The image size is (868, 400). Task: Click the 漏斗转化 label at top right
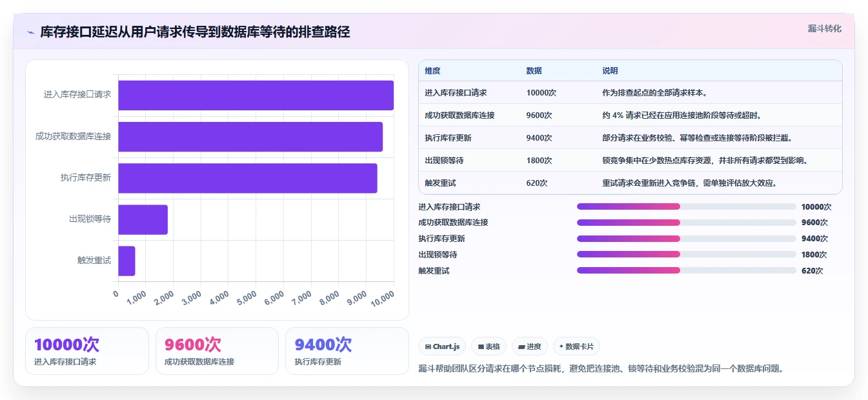point(825,28)
